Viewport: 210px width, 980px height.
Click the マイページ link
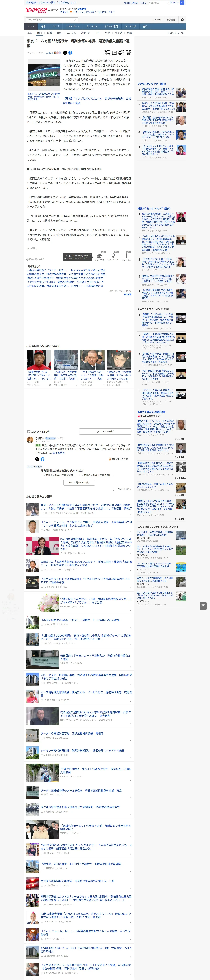(x=157, y=20)
